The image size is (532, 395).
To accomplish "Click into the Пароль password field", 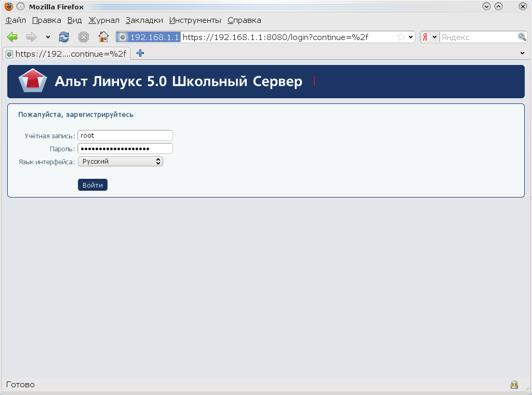I will [125, 149].
